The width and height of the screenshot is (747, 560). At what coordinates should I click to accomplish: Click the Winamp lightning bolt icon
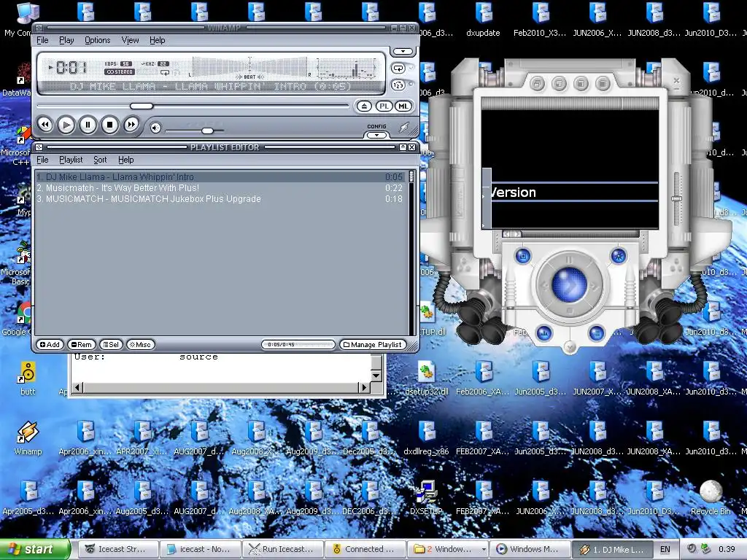coord(404,127)
